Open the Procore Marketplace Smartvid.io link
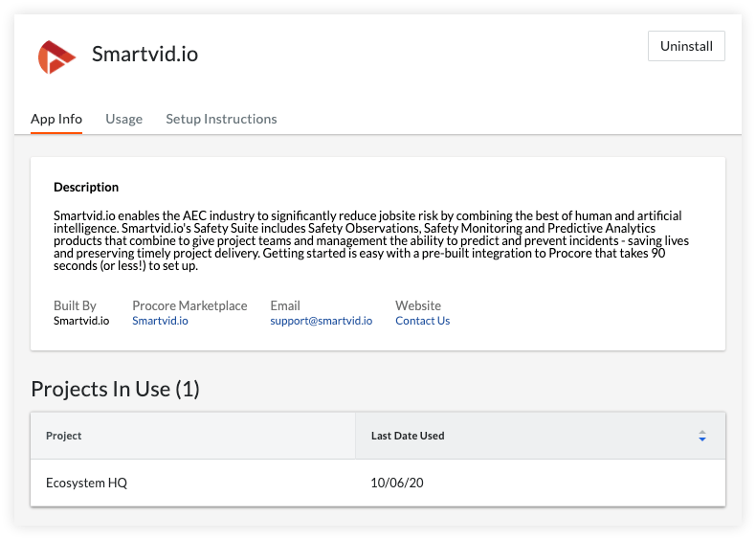Image resolution: width=756 pixels, height=540 pixels. [x=160, y=321]
